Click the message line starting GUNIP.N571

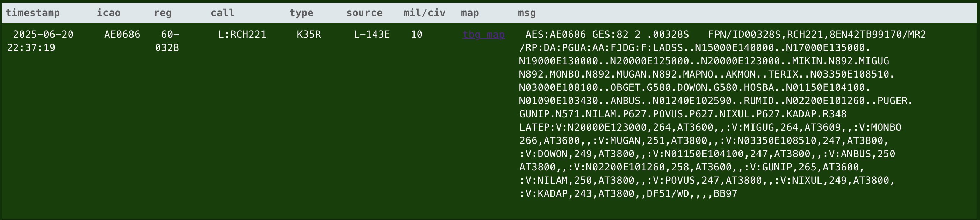(x=683, y=114)
